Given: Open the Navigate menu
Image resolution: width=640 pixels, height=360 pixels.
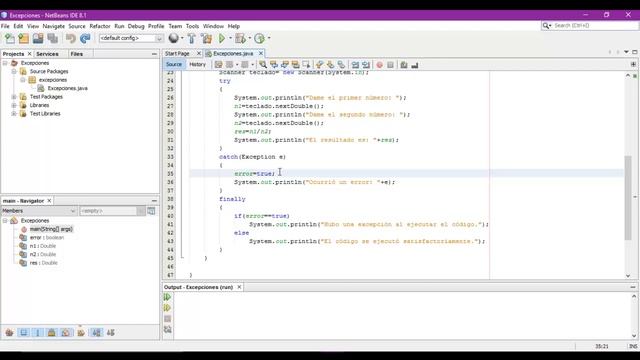Looking at the screenshot, I should click(x=53, y=26).
